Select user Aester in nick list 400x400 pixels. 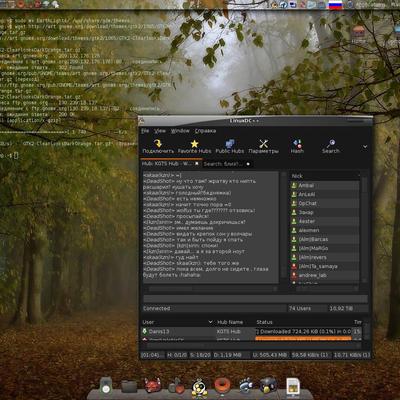click(x=324, y=221)
